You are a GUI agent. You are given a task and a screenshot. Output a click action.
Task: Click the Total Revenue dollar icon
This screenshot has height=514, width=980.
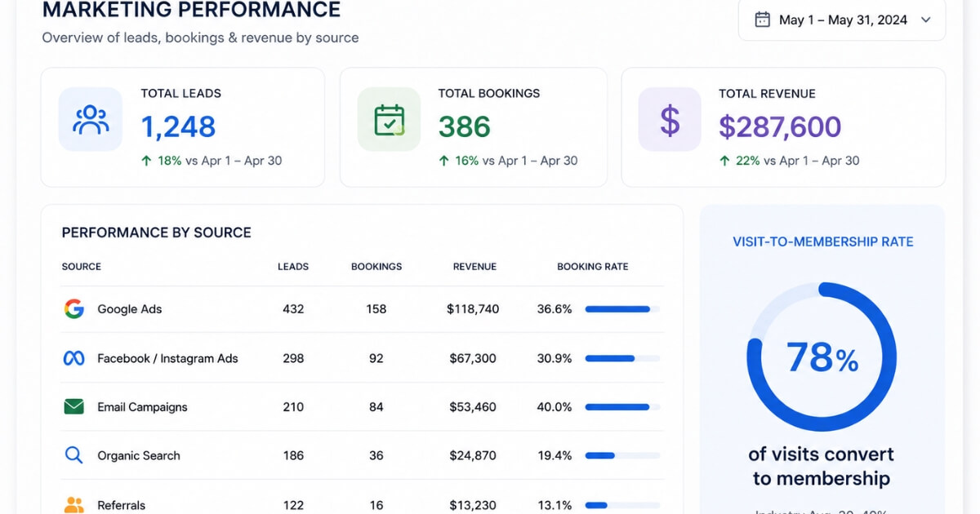(x=670, y=120)
